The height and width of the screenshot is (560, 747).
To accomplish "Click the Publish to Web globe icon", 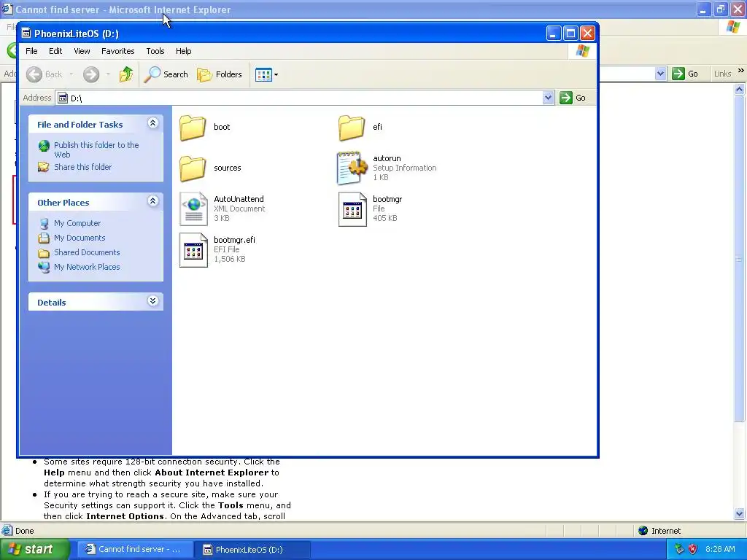I will click(x=44, y=146).
